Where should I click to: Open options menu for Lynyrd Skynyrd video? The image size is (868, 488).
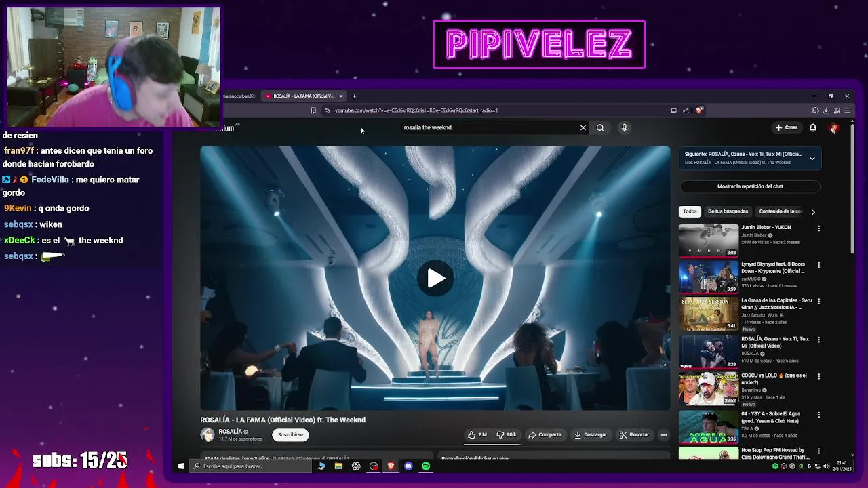pos(818,265)
